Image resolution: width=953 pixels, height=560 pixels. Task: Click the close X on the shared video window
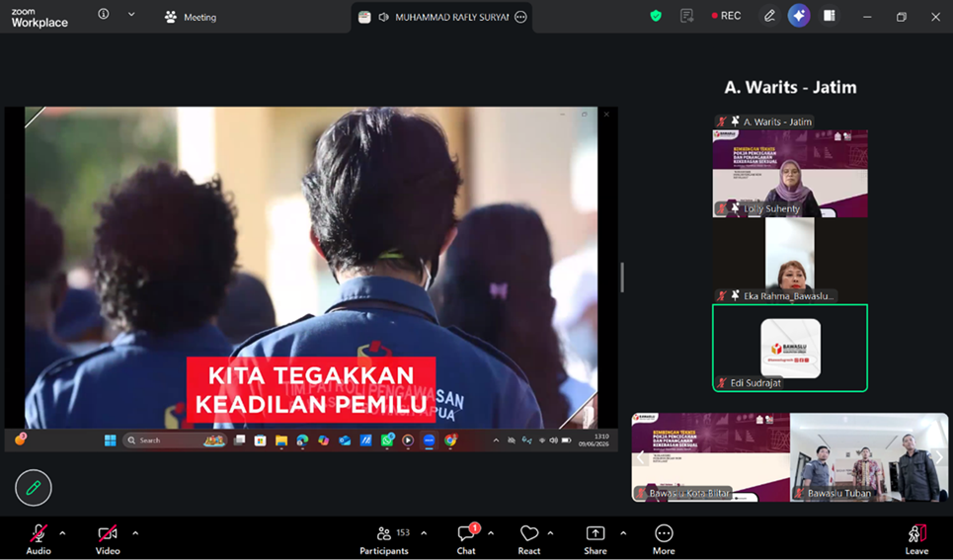click(x=606, y=114)
